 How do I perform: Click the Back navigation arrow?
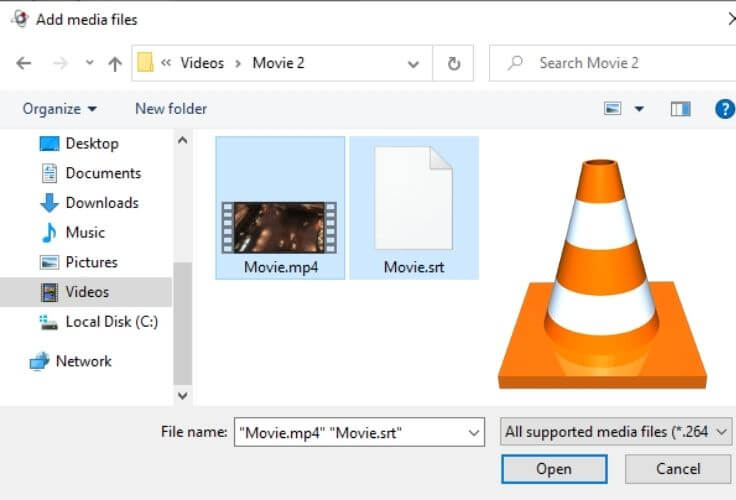(24, 63)
